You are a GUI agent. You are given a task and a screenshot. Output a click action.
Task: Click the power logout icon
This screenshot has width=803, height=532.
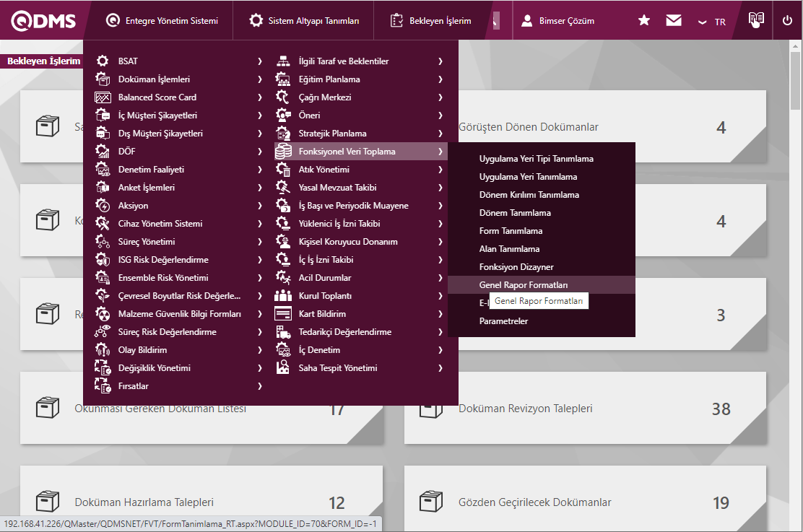(x=787, y=21)
